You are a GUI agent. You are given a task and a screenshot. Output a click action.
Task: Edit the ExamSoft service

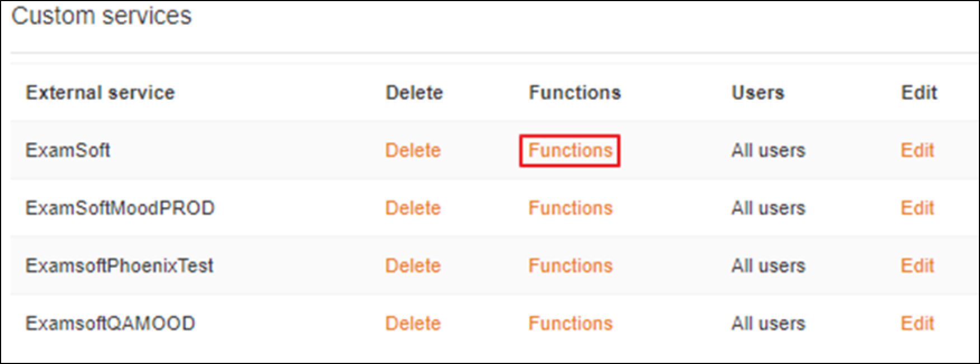coord(917,150)
